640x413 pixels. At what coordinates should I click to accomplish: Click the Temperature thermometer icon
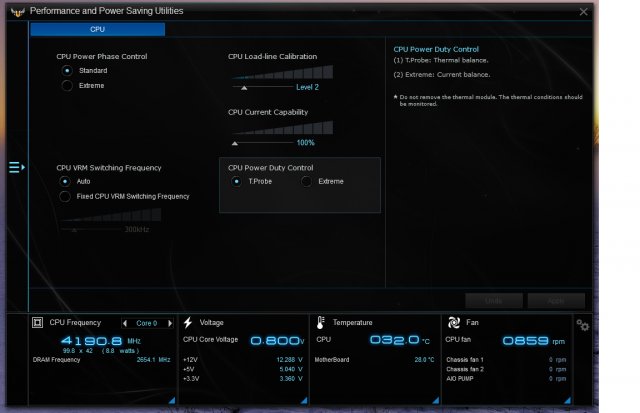[x=321, y=323]
